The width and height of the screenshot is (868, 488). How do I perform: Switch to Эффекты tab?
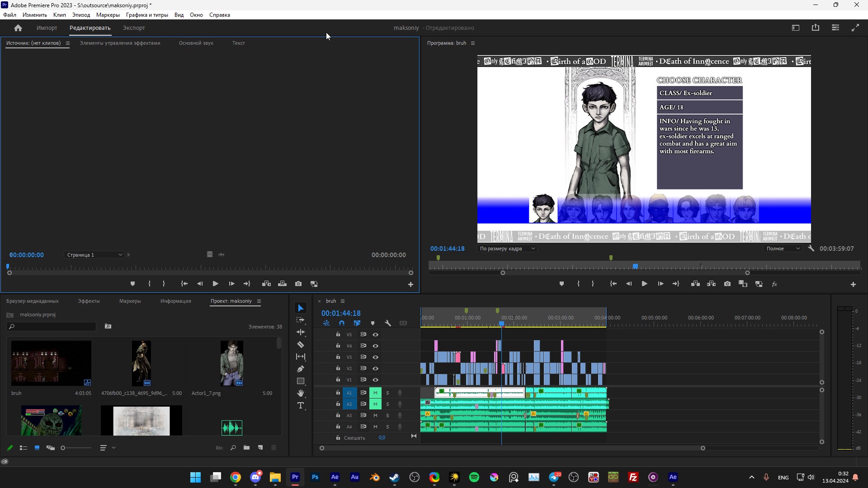89,301
